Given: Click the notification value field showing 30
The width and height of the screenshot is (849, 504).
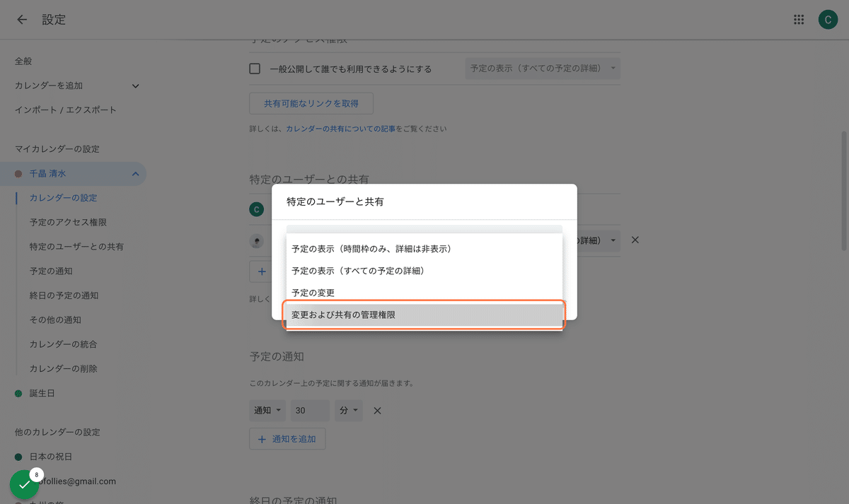Looking at the screenshot, I should (310, 411).
